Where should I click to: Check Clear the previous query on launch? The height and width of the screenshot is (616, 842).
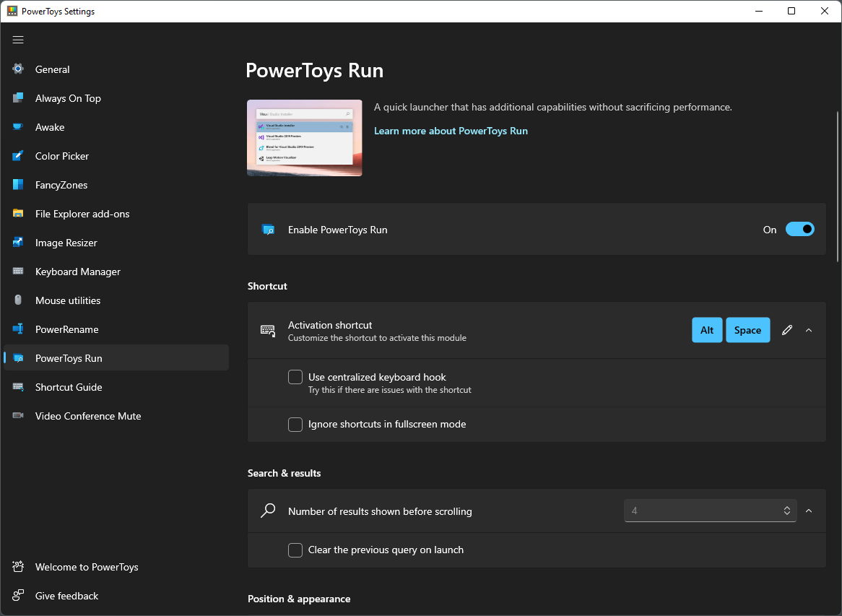click(x=295, y=550)
